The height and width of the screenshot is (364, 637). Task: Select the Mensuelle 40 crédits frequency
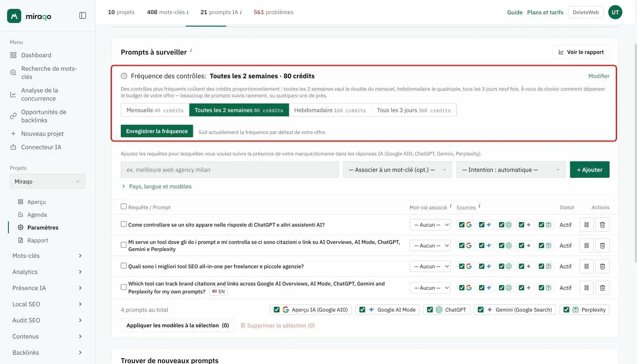[x=155, y=110]
